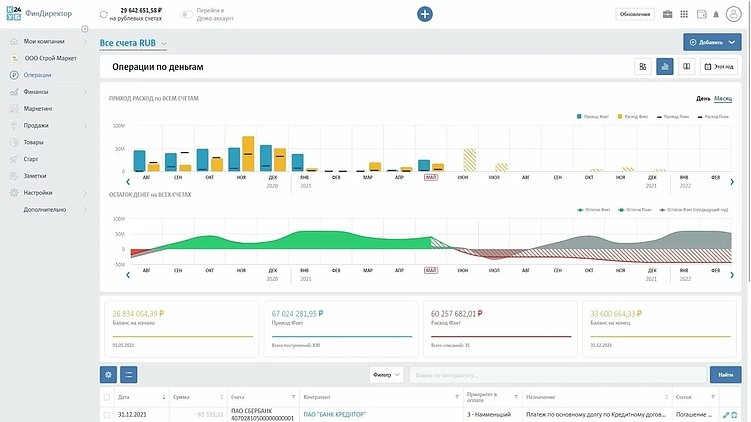The width and height of the screenshot is (751, 422).
Task: Expand the Добавить dropdown button
Action: pos(733,42)
